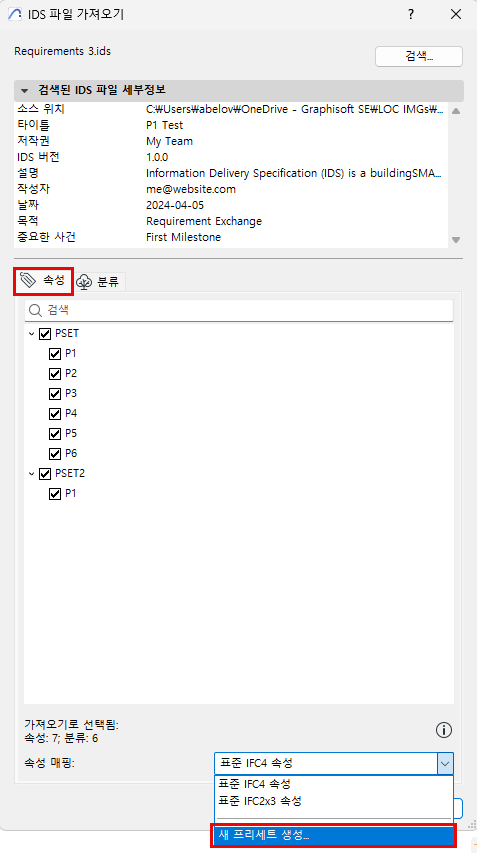Click in the 검색 search field
Image resolution: width=477 pixels, height=853 pixels.
[239, 311]
